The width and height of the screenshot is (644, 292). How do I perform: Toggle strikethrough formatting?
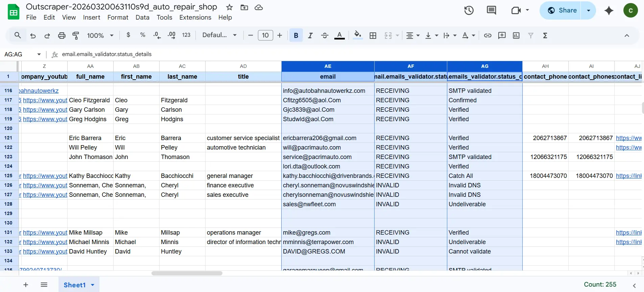pyautogui.click(x=325, y=35)
